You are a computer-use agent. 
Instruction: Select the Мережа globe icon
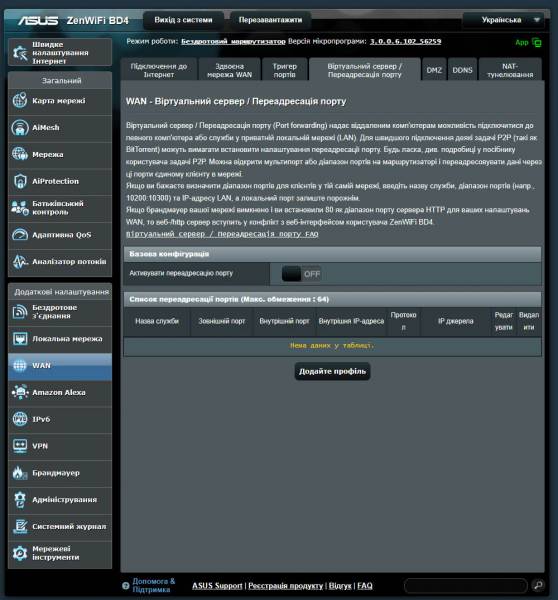(20, 154)
